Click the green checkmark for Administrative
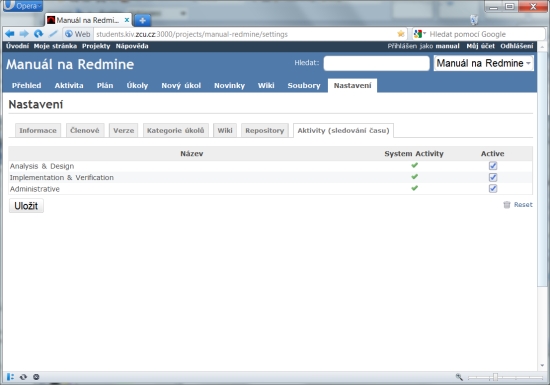The height and width of the screenshot is (385, 550). [415, 188]
